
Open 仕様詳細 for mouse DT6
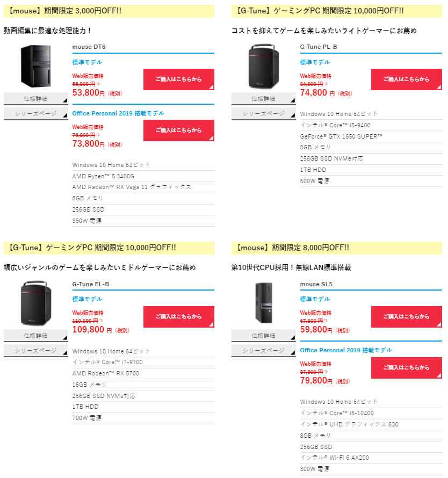pos(35,99)
